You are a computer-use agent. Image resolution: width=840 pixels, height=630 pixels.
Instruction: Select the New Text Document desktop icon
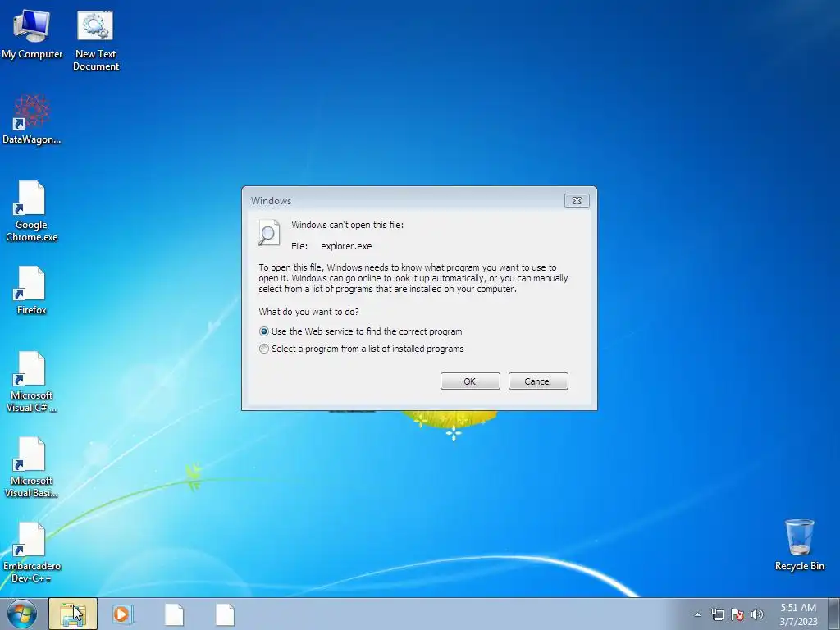[95, 40]
